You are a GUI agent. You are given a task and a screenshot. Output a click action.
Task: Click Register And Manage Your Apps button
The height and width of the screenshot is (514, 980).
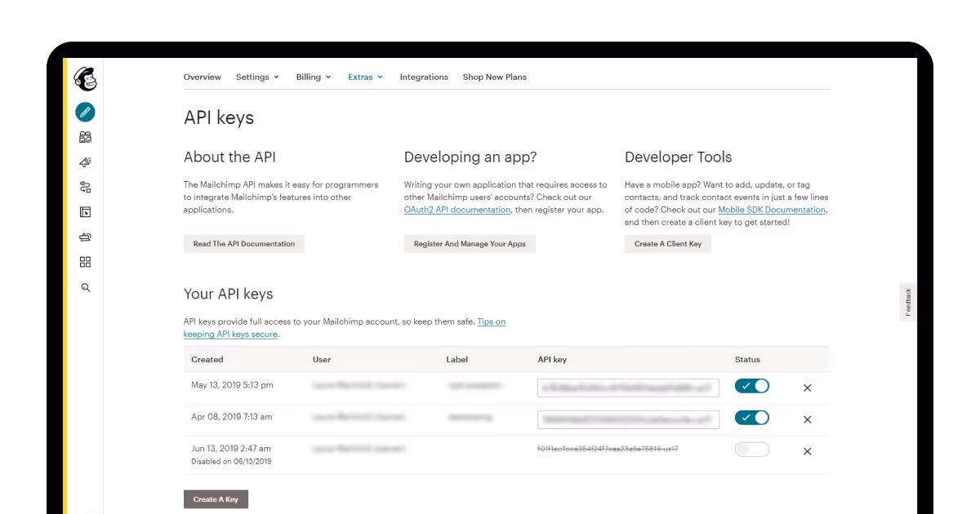coord(470,244)
